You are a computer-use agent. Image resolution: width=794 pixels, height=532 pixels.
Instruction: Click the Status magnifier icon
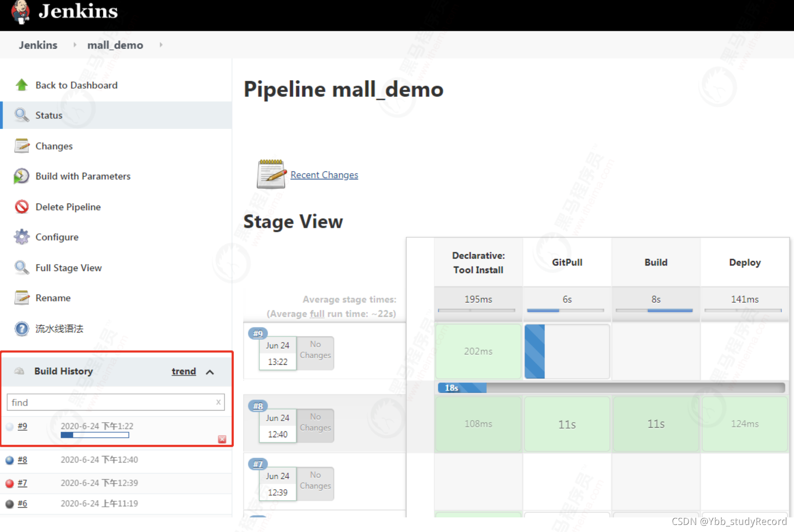click(21, 115)
